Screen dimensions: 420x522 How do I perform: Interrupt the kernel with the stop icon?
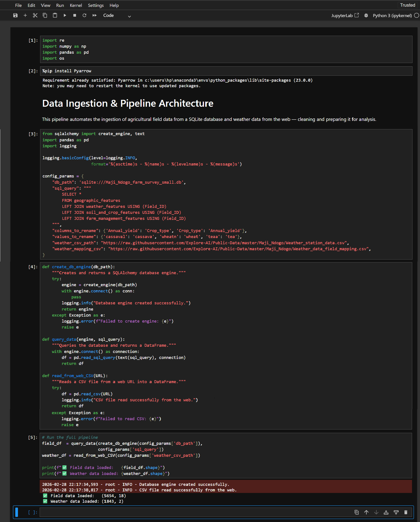pos(75,15)
